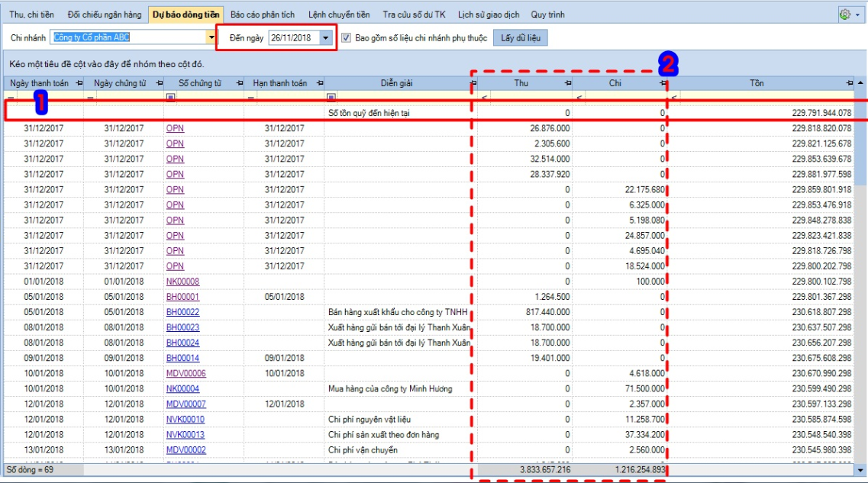Select the Thu cell 26.876.000

point(524,127)
